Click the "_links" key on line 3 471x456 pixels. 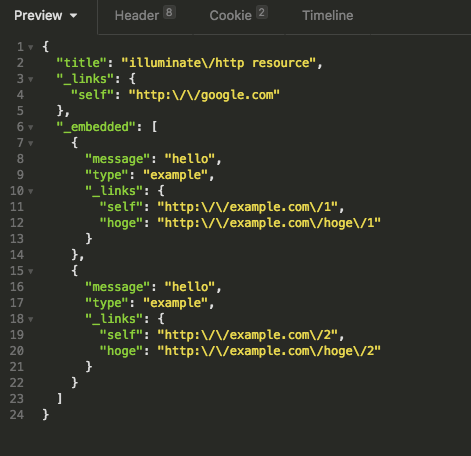click(85, 79)
